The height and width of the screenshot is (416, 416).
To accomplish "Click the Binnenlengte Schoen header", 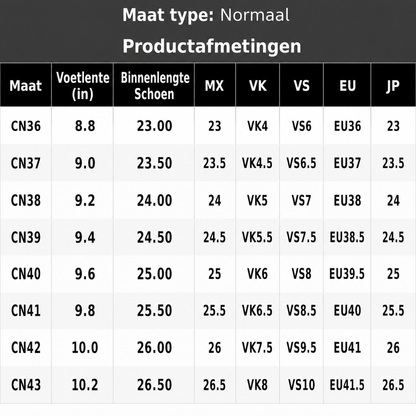I will click(154, 86).
